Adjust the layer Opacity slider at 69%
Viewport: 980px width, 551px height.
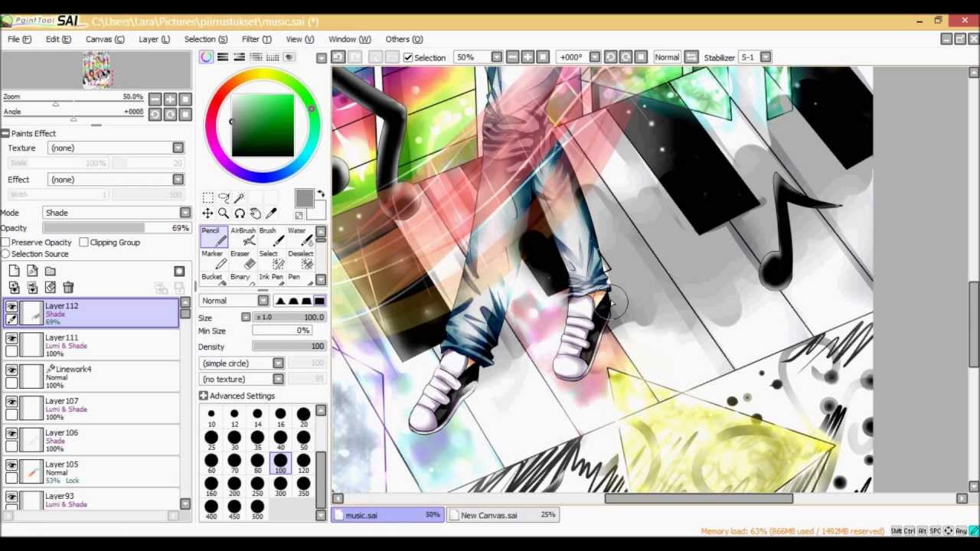point(116,228)
